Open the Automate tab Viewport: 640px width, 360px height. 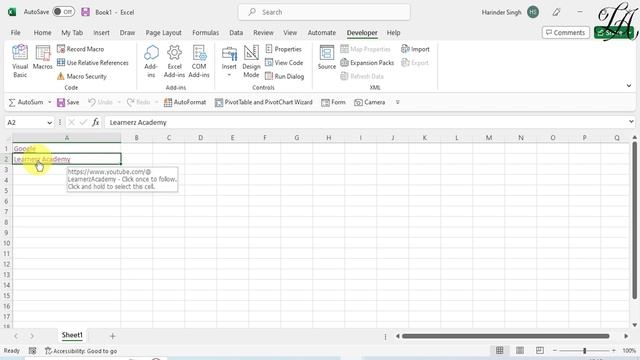[x=322, y=33]
